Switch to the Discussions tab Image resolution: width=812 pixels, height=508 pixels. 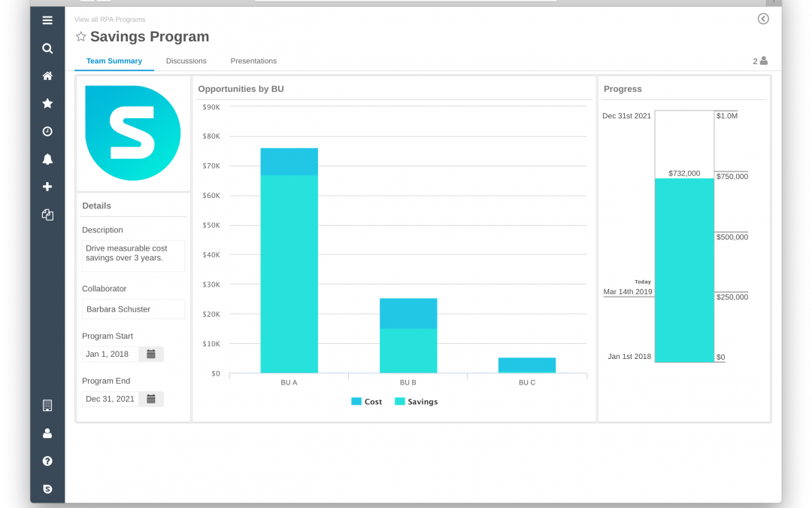[x=186, y=61]
